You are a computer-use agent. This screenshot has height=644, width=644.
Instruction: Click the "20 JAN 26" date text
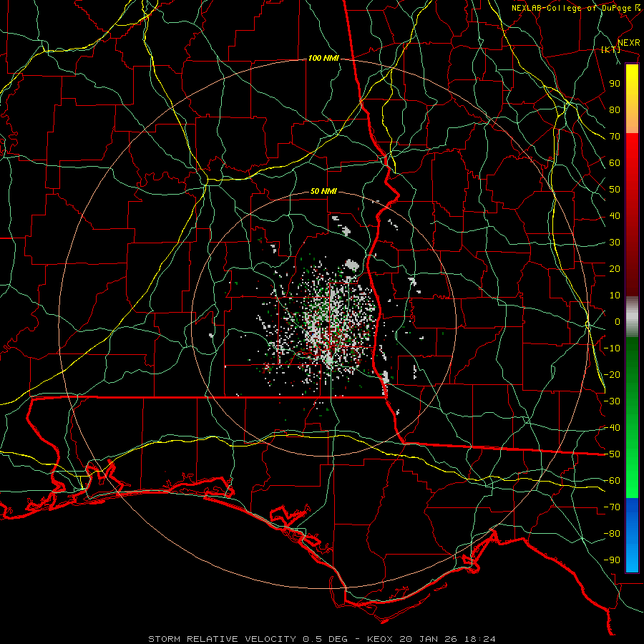coord(429,639)
